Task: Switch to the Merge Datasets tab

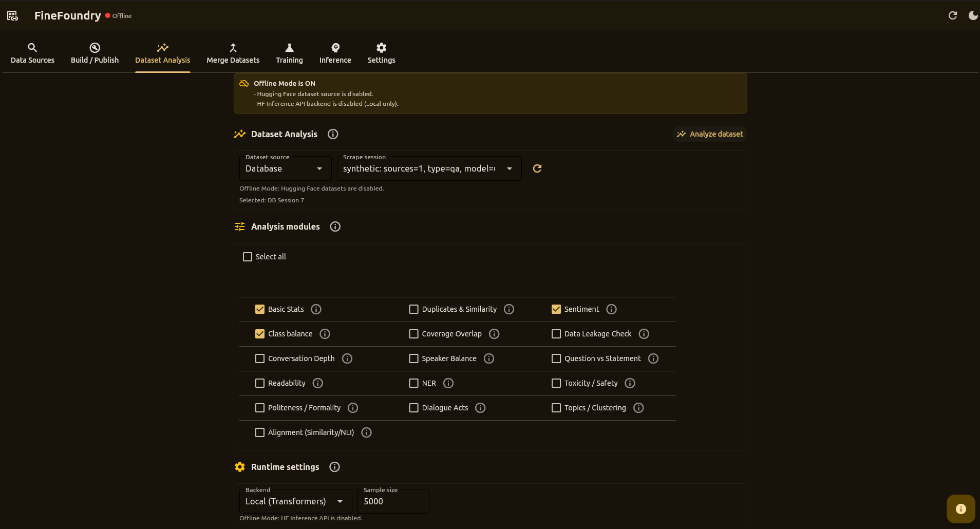Action: [232, 53]
